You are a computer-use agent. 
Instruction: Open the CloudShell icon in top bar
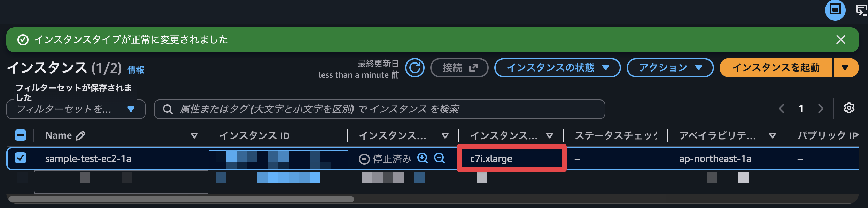coord(862,10)
